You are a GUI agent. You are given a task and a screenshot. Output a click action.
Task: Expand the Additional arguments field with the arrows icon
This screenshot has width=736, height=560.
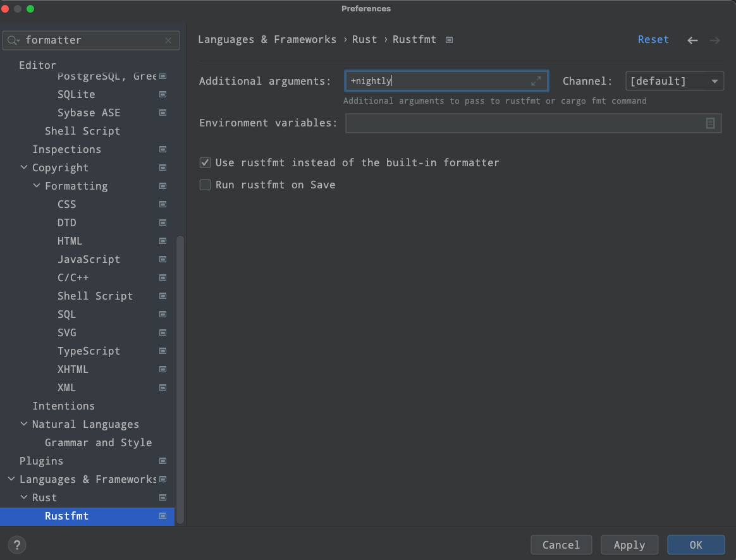(x=536, y=81)
